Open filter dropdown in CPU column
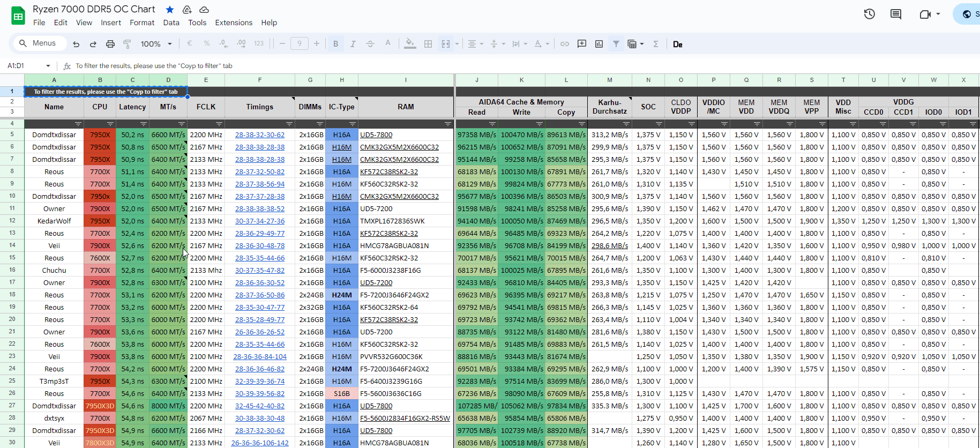 [110, 124]
